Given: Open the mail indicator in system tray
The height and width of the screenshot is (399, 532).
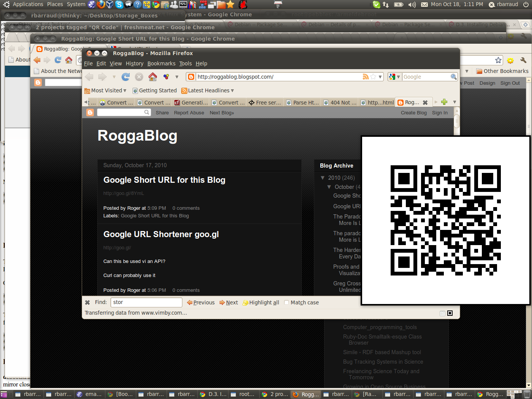Looking at the screenshot, I should point(424,5).
